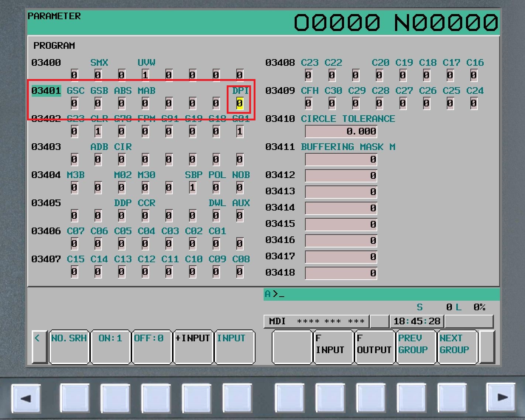
Task: Click the 18:45:28 clock display
Action: [x=416, y=321]
